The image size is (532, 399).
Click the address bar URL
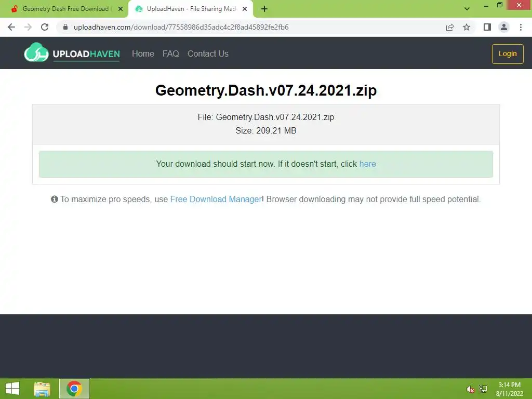point(181,27)
